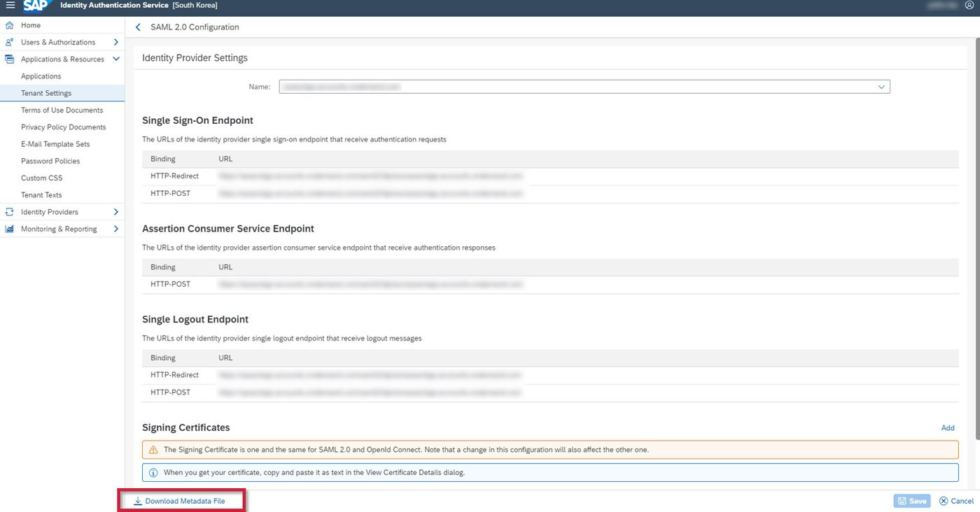The image size is (980, 512).
Task: Open the hamburger navigation menu
Action: pyautogui.click(x=10, y=6)
